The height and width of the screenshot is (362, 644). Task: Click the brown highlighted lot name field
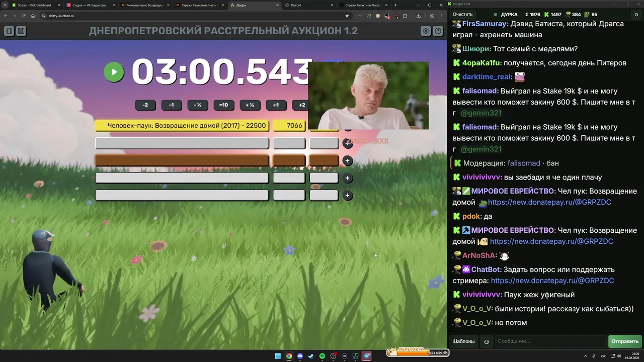coord(182,161)
